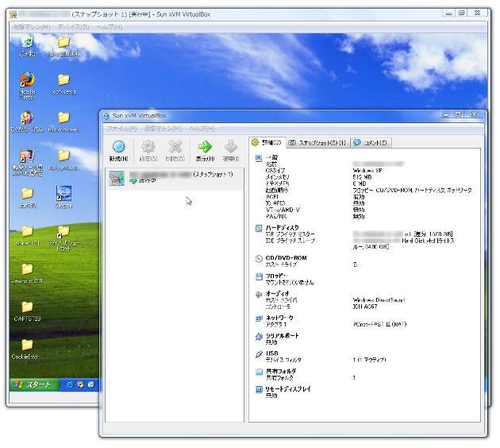Maximize the Sun xVM VirtualBox manager window
The width and height of the screenshot is (500, 448).
pyautogui.click(x=458, y=114)
